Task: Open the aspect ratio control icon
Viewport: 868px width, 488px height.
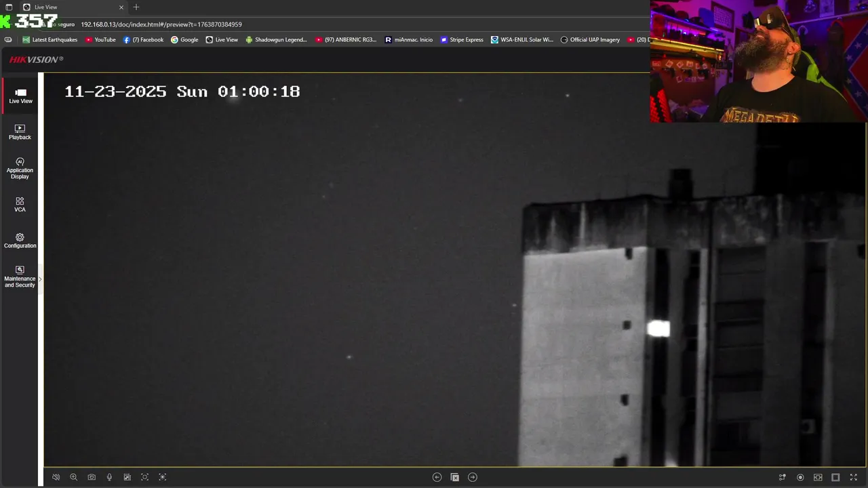Action: click(818, 477)
